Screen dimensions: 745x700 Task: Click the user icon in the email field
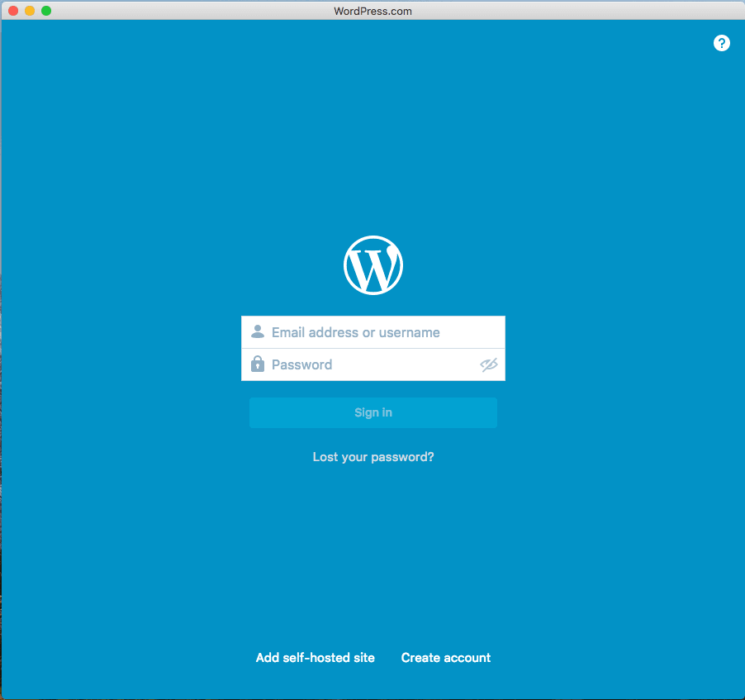pyautogui.click(x=258, y=331)
